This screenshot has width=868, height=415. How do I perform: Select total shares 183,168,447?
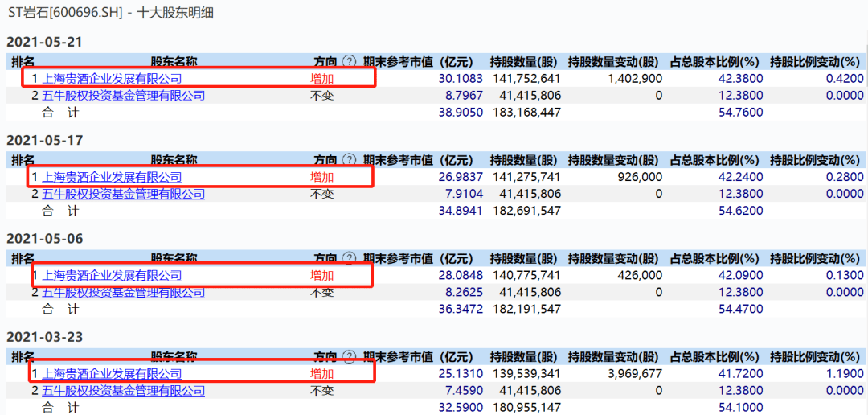pyautogui.click(x=526, y=112)
